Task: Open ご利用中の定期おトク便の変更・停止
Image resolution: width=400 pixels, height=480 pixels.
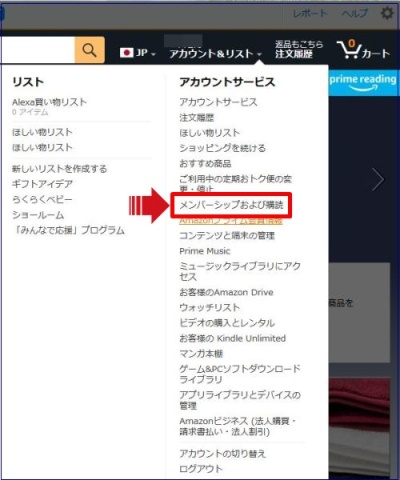Action: tap(235, 183)
